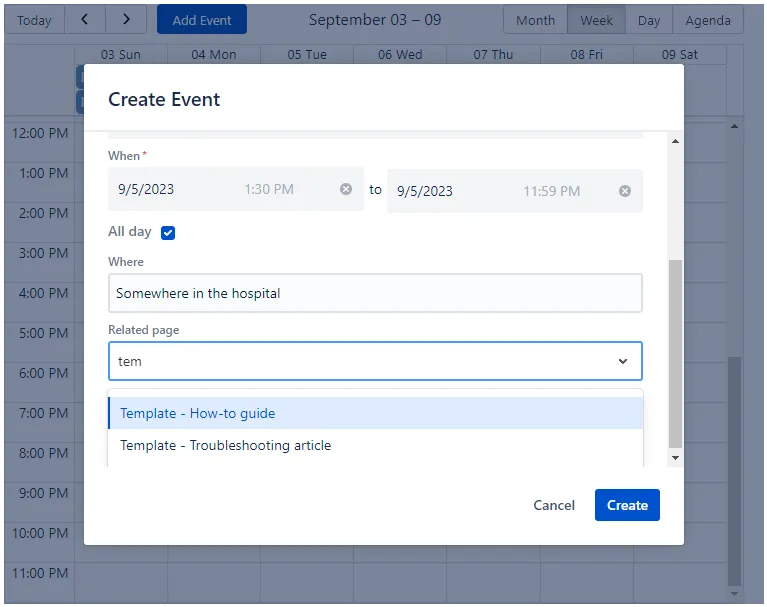Click the Add Event button
The width and height of the screenshot is (767, 607).
(202, 20)
